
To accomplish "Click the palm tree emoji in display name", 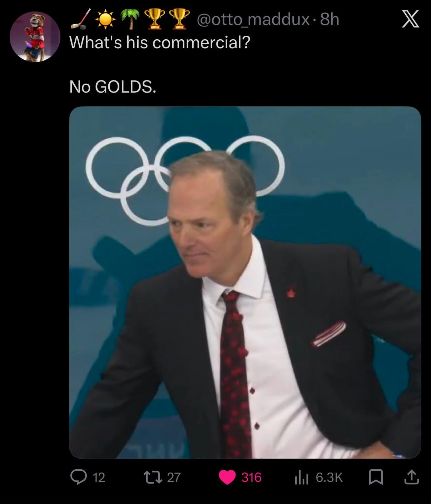I will point(129,20).
